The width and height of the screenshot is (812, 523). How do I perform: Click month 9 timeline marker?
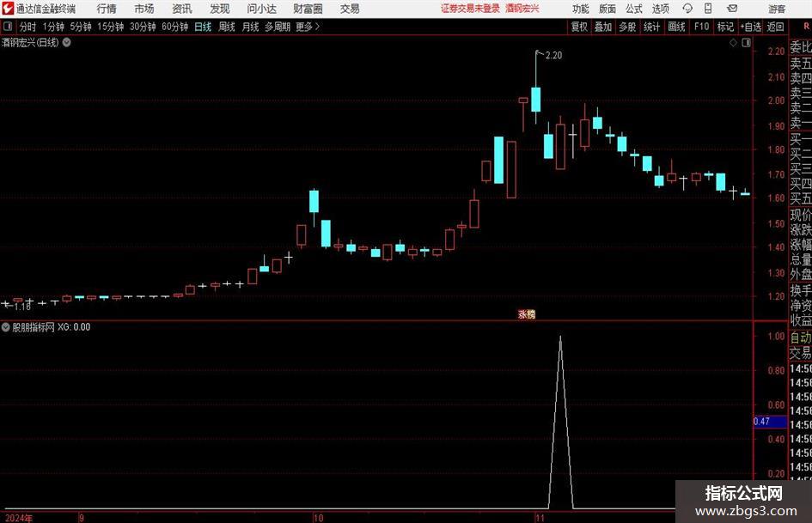pyautogui.click(x=82, y=518)
